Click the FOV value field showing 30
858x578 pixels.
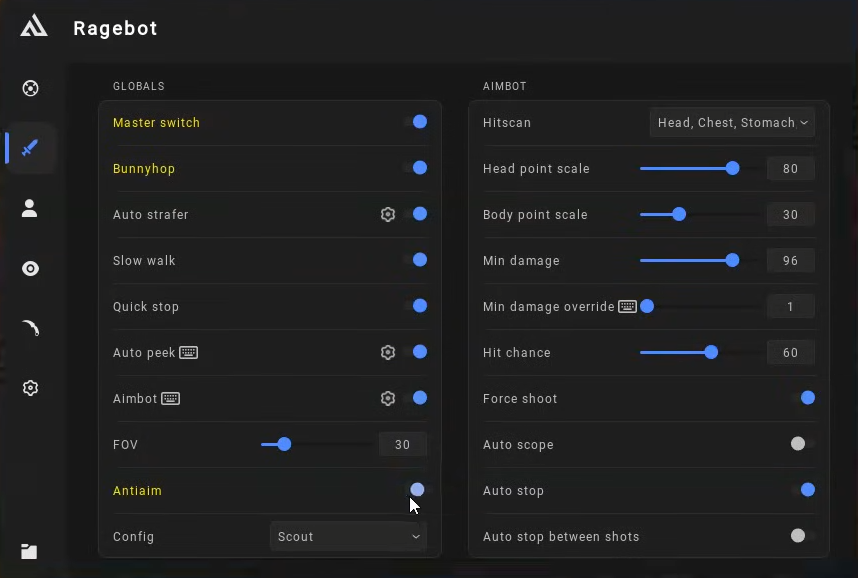402,444
